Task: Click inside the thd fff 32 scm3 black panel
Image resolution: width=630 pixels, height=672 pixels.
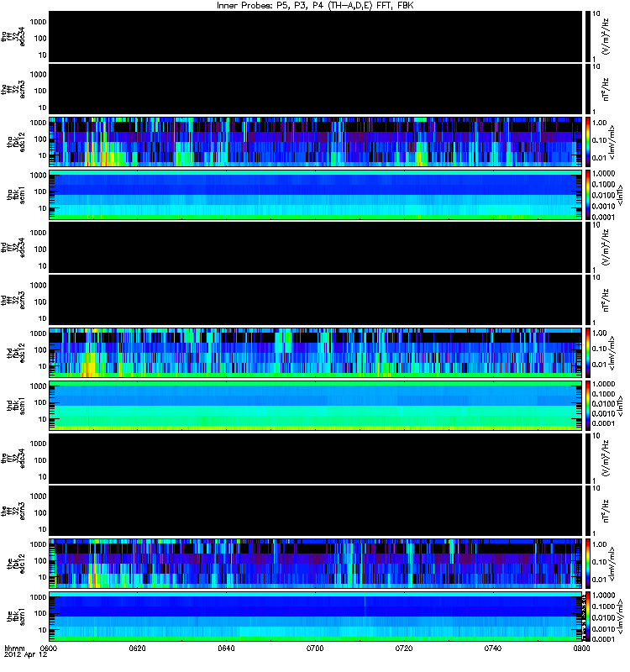Action: [316, 300]
